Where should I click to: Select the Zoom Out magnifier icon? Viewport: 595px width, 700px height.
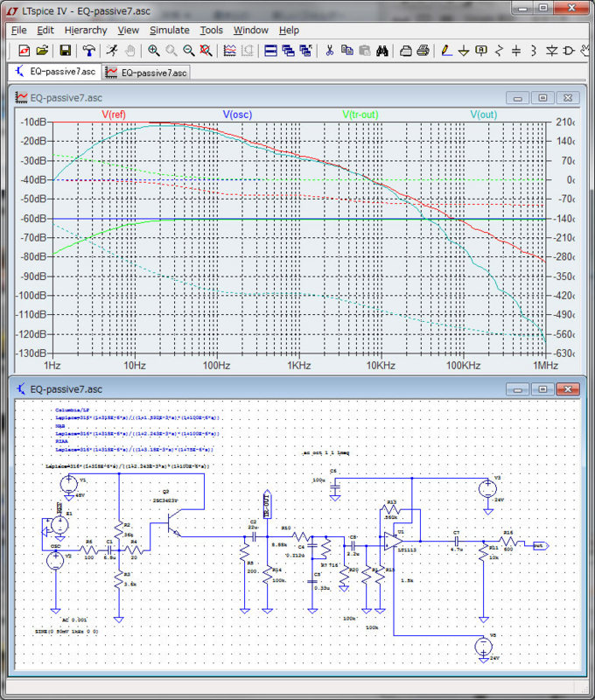click(188, 51)
